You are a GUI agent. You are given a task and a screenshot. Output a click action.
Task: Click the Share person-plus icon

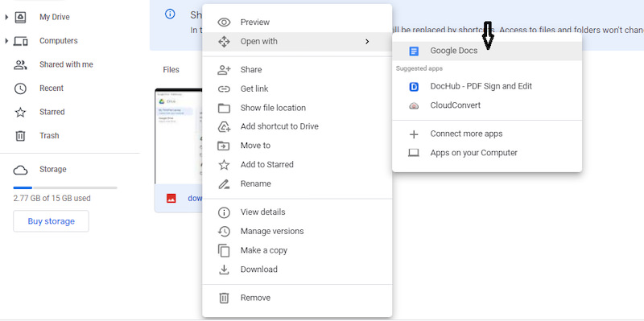click(x=224, y=70)
